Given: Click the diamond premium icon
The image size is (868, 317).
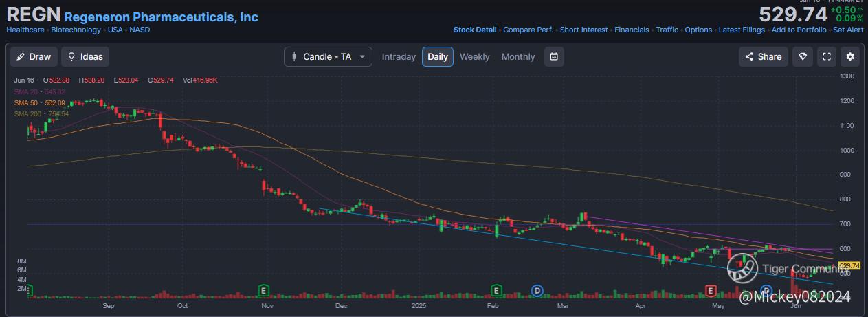Looking at the screenshot, I should click(802, 56).
